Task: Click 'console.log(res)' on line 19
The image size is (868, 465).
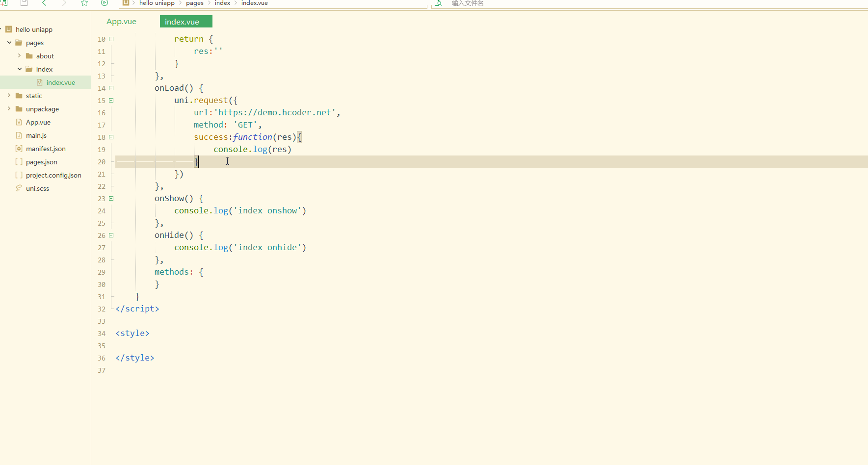Action: click(253, 149)
